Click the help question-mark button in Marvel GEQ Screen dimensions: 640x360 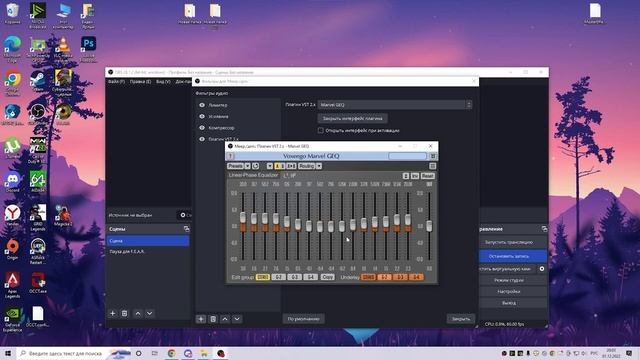(x=231, y=156)
